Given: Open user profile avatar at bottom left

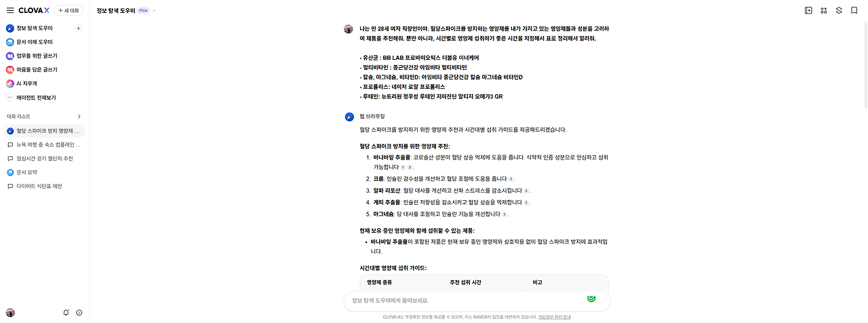Looking at the screenshot, I should tap(10, 312).
